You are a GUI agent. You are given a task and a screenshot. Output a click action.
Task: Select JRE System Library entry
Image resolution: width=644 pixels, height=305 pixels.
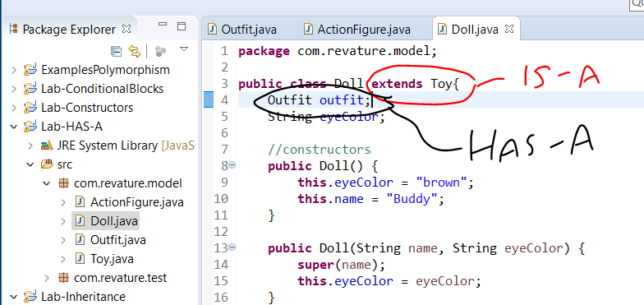(126, 146)
